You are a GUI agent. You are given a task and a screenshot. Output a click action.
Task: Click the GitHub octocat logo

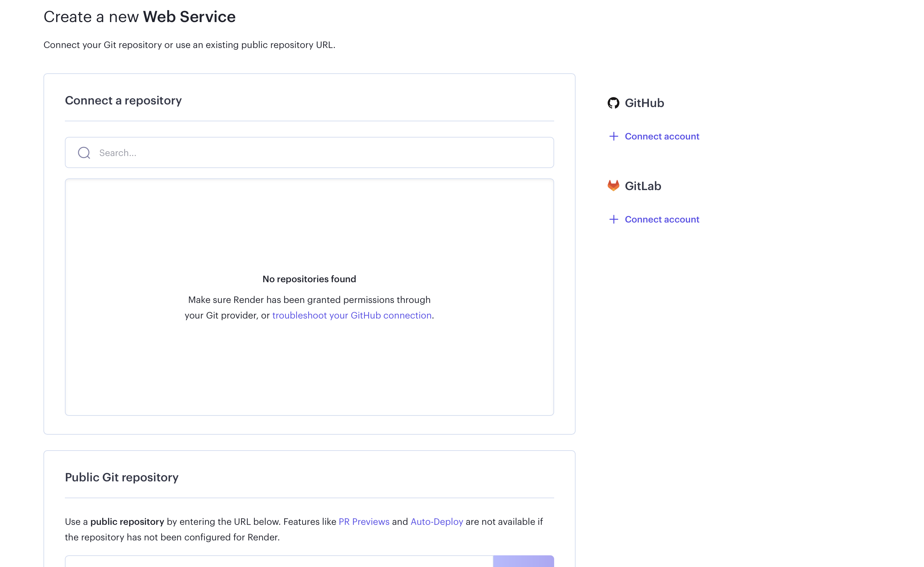pos(613,103)
